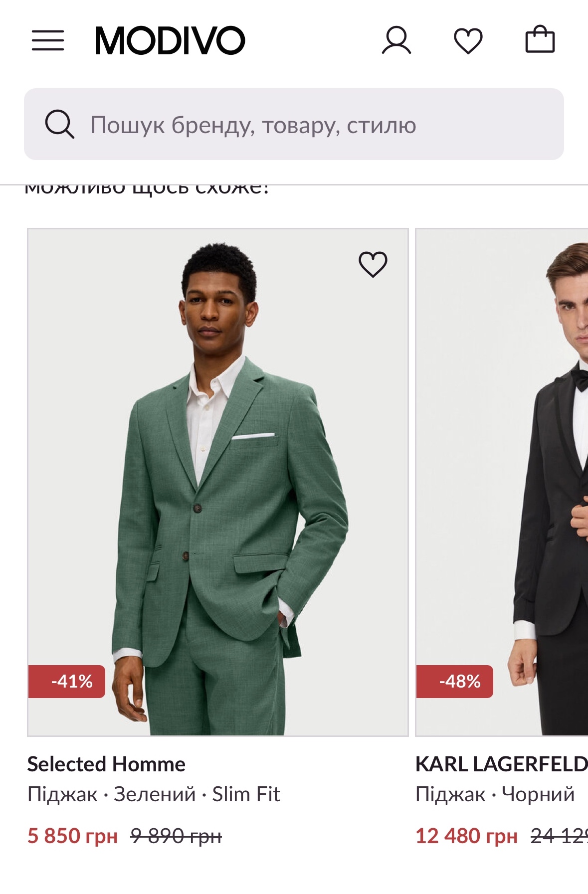Open the hamburger navigation menu

pos(48,40)
